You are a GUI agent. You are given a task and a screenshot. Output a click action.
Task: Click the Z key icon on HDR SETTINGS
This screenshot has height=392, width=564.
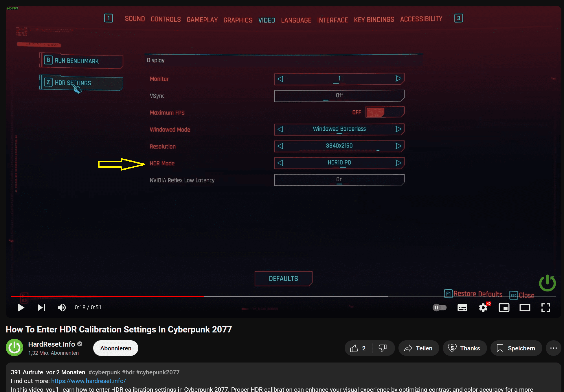[x=48, y=82]
